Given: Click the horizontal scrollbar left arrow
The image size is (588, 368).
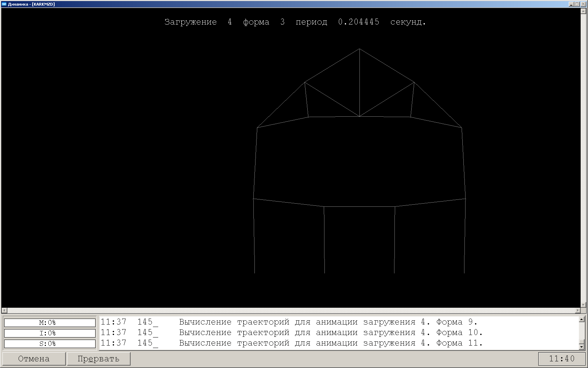Looking at the screenshot, I should [4, 311].
